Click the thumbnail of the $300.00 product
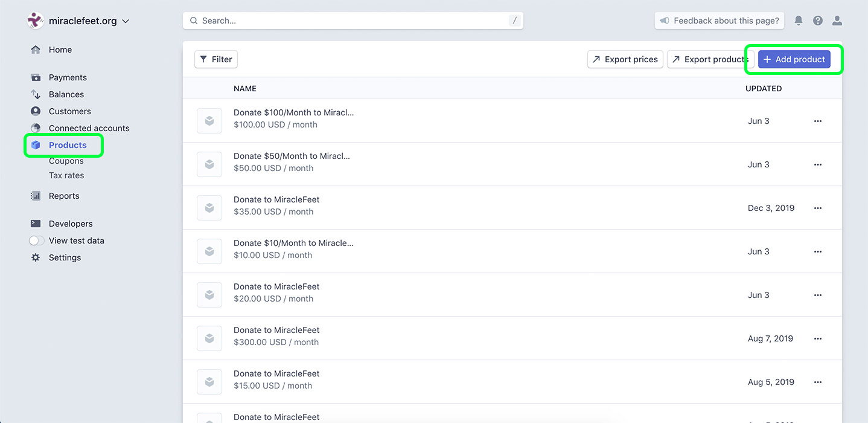The width and height of the screenshot is (868, 423). coord(209,338)
